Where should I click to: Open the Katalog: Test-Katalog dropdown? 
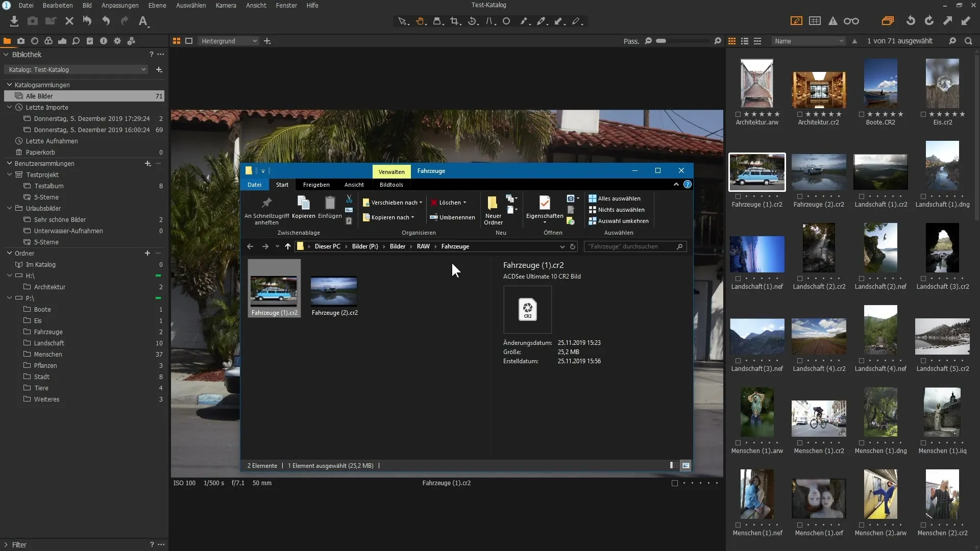pos(78,69)
